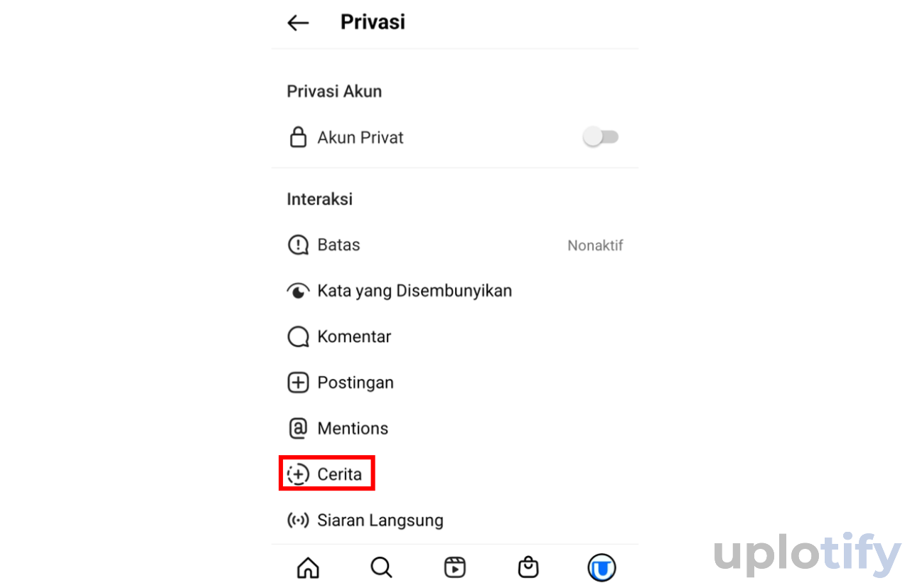This screenshot has width=910, height=588.
Task: Open the Cerita story settings
Action: 327,474
